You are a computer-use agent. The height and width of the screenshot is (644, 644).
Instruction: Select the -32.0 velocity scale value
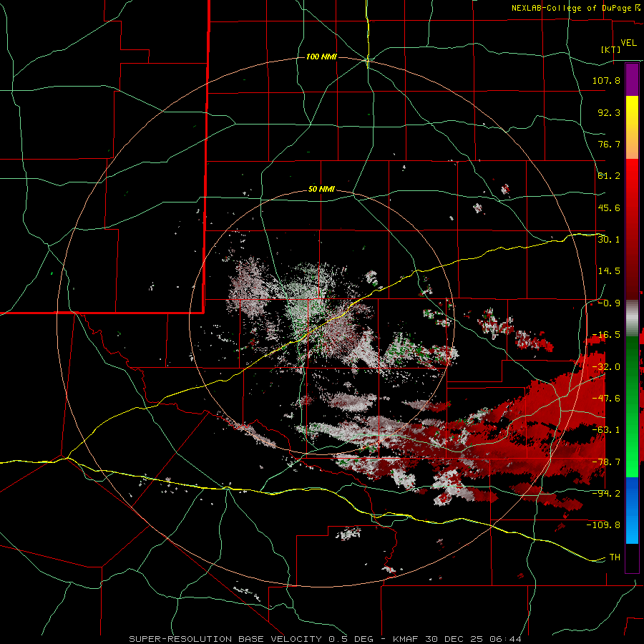click(606, 367)
